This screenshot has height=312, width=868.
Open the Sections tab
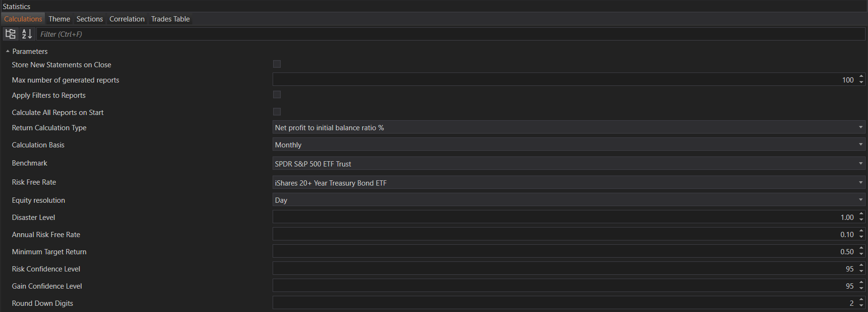90,19
